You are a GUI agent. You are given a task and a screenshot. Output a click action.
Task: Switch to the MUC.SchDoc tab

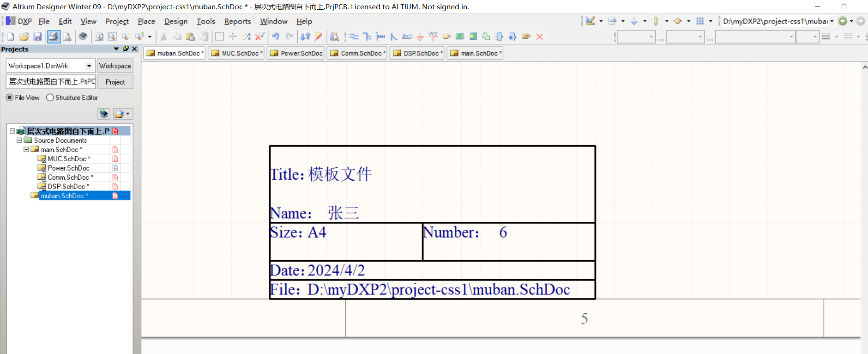236,53
